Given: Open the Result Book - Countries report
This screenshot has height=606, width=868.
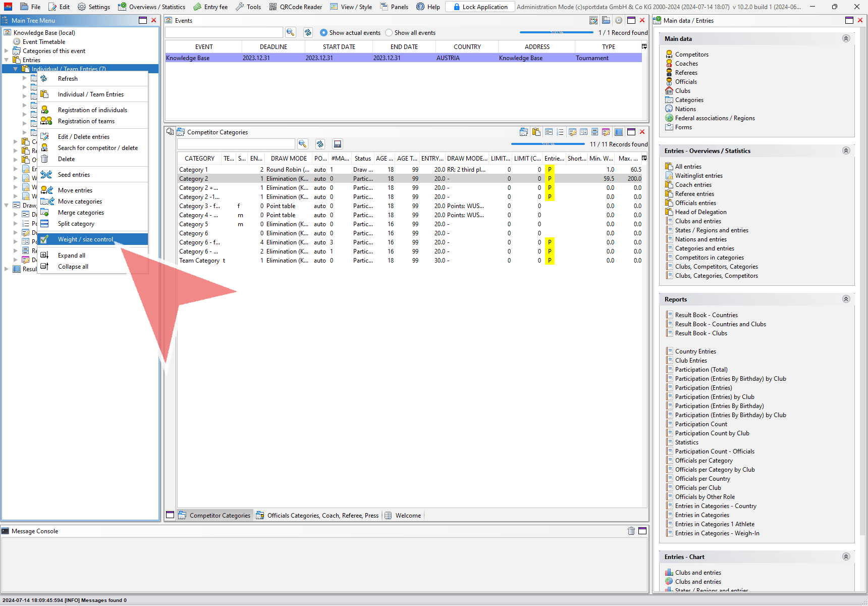Looking at the screenshot, I should tap(706, 315).
